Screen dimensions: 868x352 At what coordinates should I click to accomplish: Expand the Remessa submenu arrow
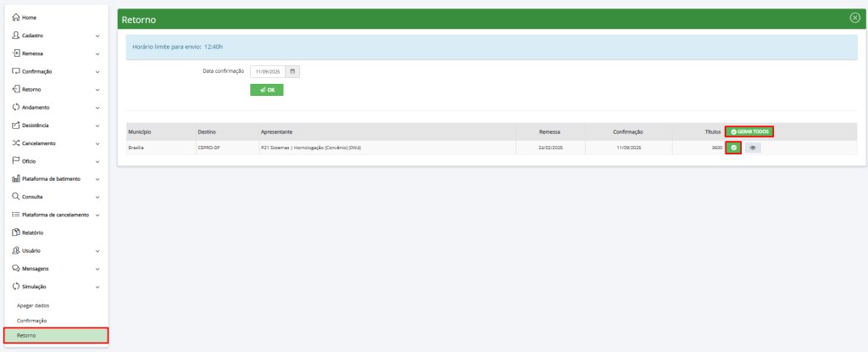click(x=97, y=53)
